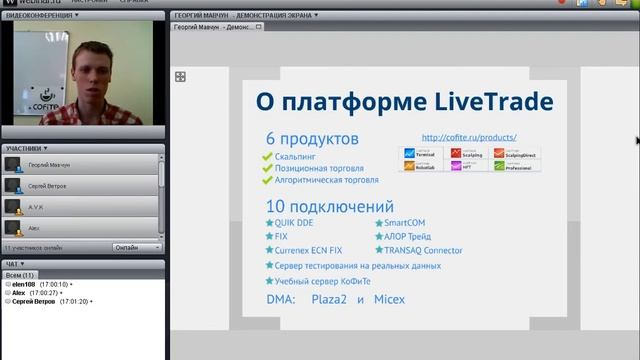Click Сергей Ветров's participant avatar icon
This screenshot has height=360, width=640.
click(x=13, y=186)
